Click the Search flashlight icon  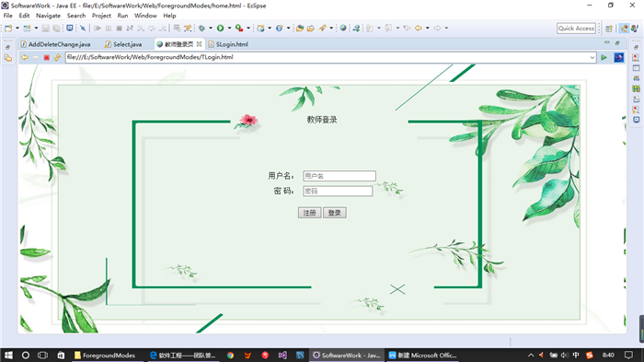(x=322, y=28)
